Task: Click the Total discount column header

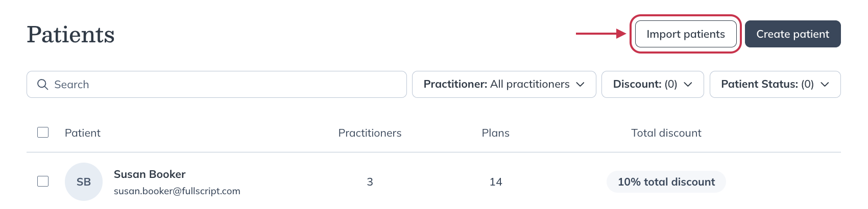Action: (666, 133)
